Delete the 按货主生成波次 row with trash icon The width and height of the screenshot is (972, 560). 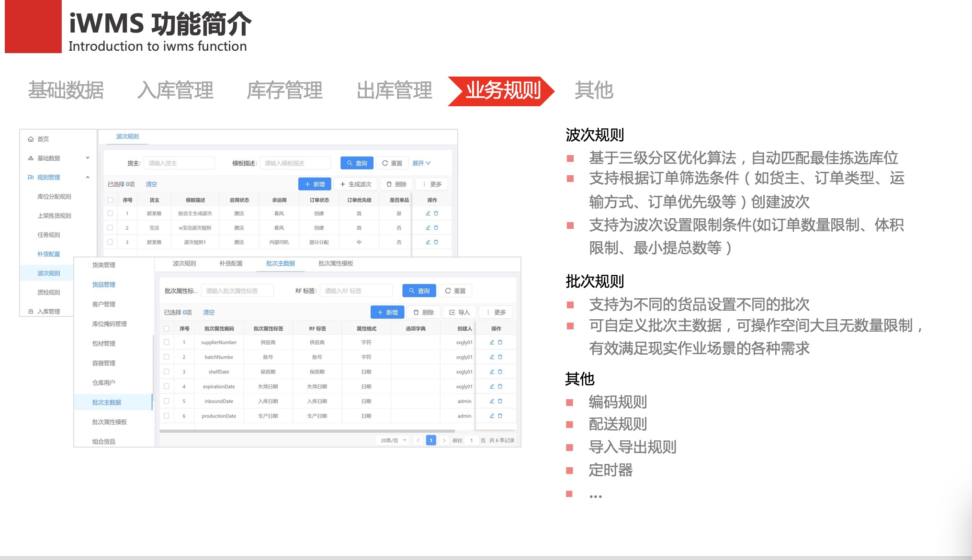436,213
